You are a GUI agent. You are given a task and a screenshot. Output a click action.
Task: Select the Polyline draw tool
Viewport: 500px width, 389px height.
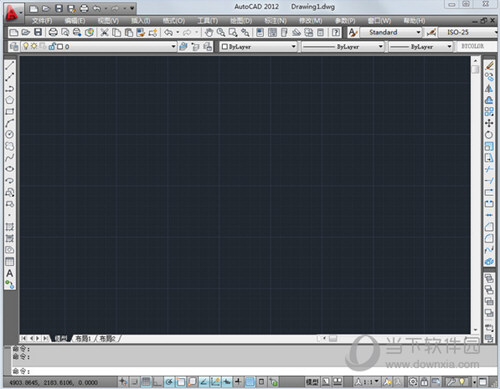click(x=10, y=88)
